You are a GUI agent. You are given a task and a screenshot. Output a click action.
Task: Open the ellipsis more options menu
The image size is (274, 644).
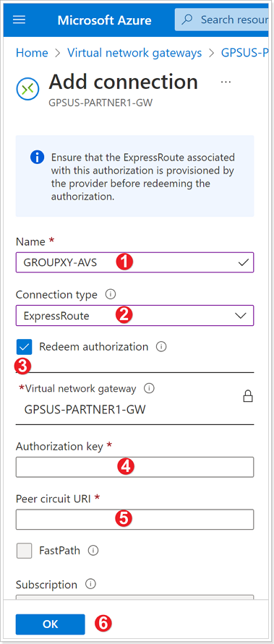click(x=226, y=82)
